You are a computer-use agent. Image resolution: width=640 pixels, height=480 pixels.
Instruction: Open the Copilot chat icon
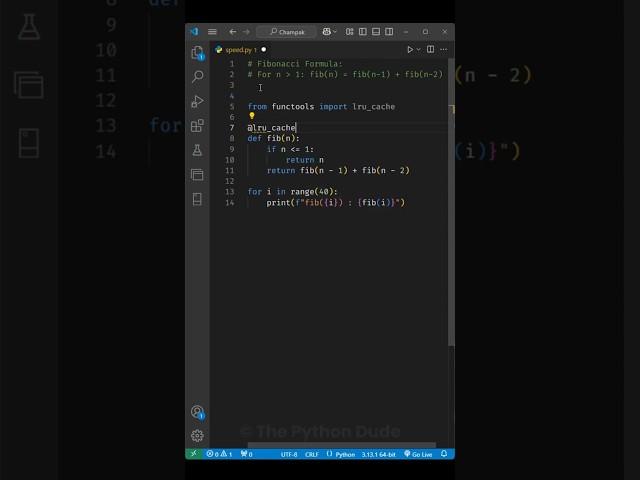click(327, 31)
